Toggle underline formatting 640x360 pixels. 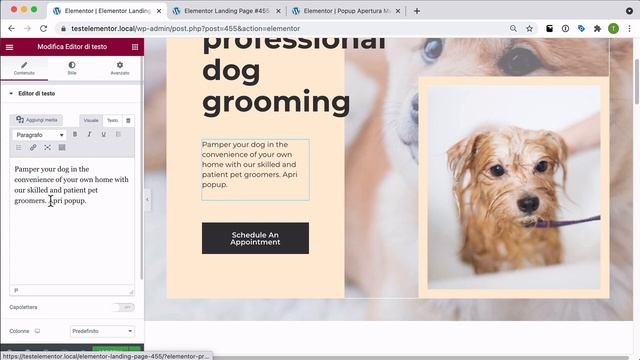(104, 134)
